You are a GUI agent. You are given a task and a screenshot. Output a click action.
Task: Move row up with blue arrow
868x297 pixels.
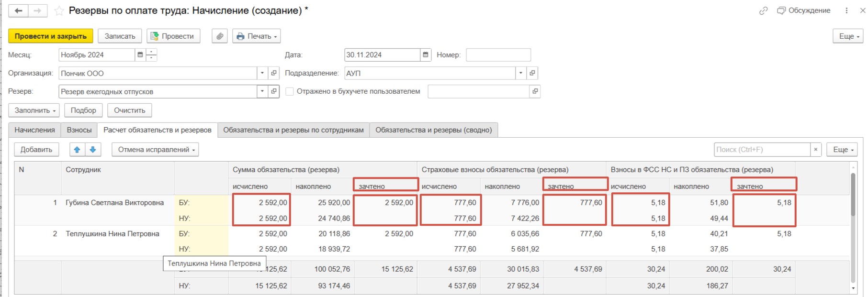pos(77,150)
